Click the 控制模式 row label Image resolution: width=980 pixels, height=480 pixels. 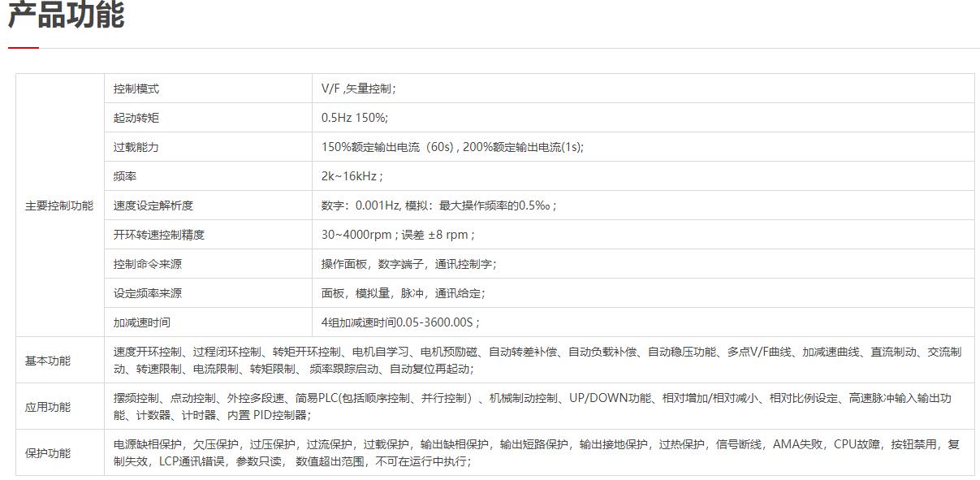coord(136,89)
